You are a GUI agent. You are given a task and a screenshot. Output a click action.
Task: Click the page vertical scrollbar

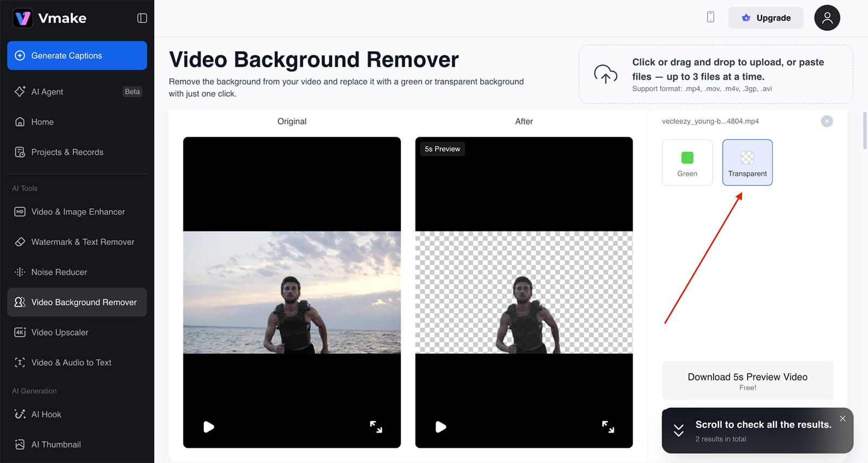(x=865, y=130)
